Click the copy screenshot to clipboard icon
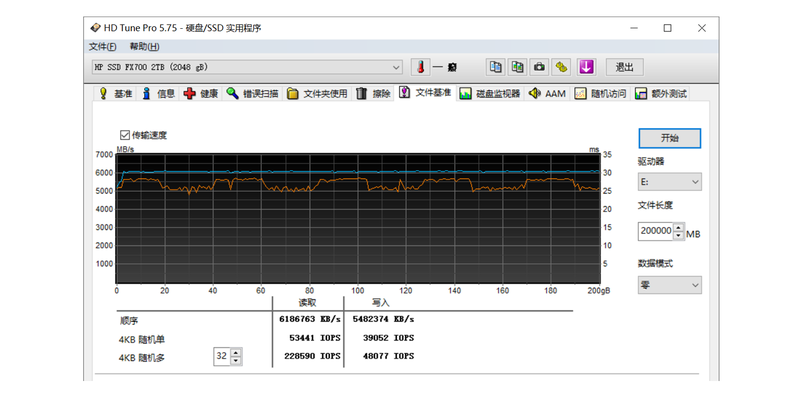 tap(517, 67)
